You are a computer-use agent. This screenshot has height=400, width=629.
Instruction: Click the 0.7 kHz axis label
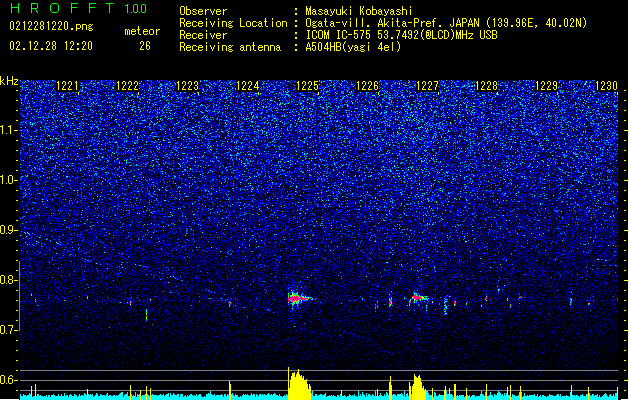(9, 330)
